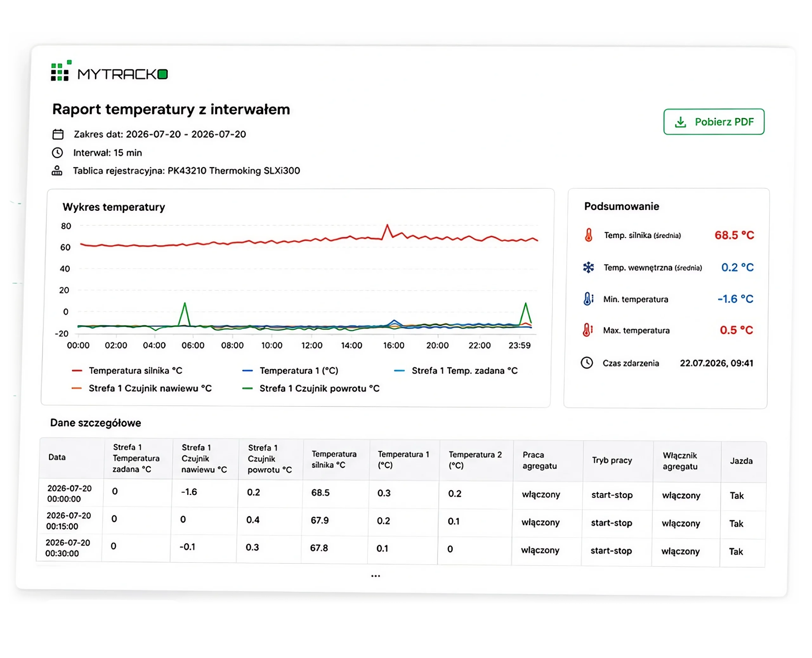
Task: Click the event time 22.07.2026, 09:41
Action: click(x=717, y=363)
